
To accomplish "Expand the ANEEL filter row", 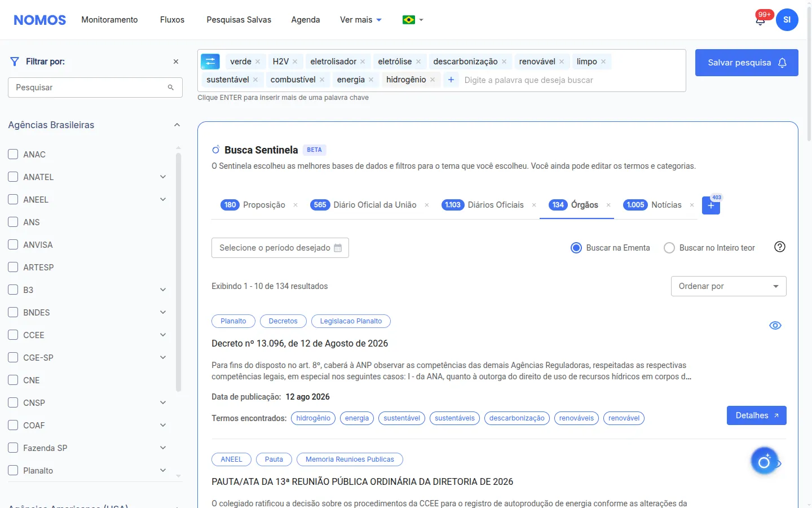I will click(163, 199).
